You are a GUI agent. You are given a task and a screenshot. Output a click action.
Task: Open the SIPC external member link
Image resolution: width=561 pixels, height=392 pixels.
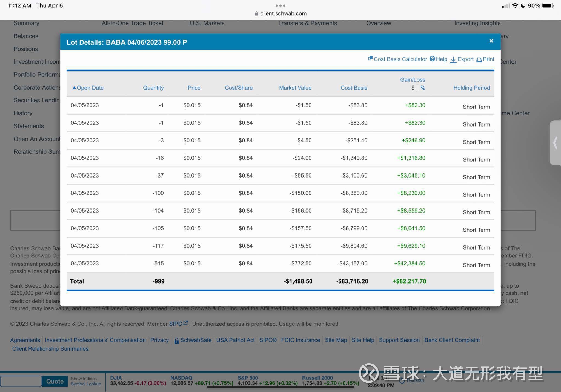(x=178, y=324)
